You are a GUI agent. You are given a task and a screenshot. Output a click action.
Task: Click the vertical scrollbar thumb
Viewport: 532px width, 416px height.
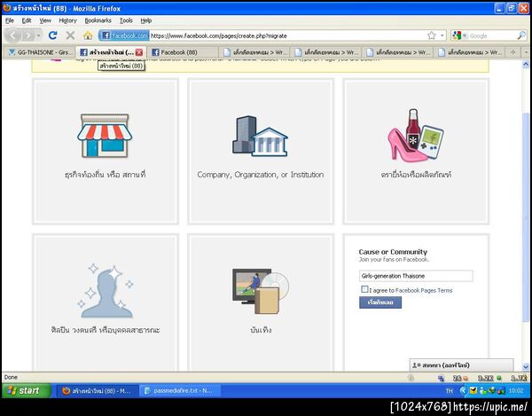526,217
